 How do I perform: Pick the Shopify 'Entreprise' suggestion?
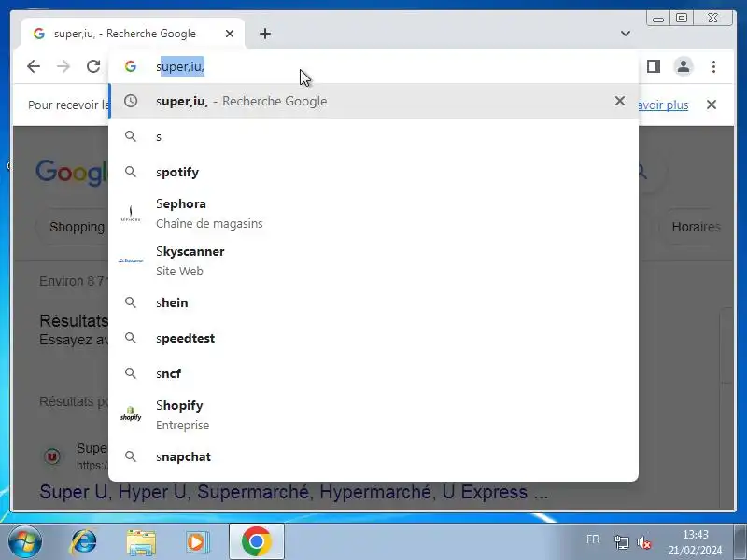pos(373,414)
